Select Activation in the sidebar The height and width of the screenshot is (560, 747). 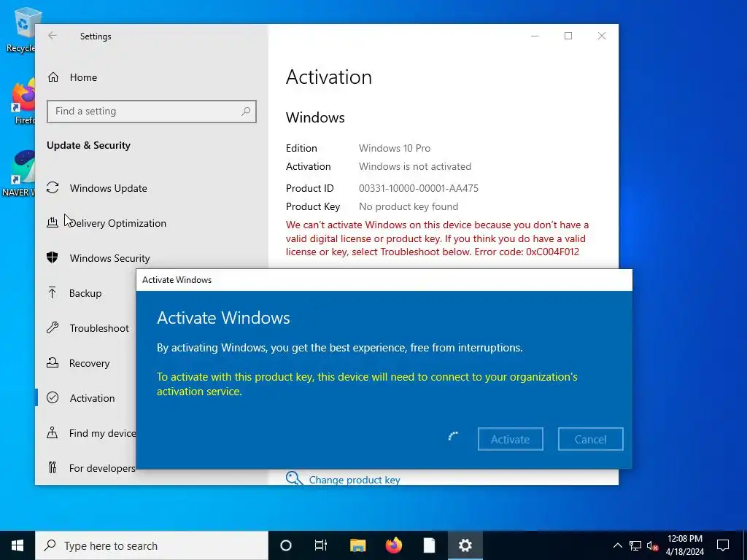92,398
